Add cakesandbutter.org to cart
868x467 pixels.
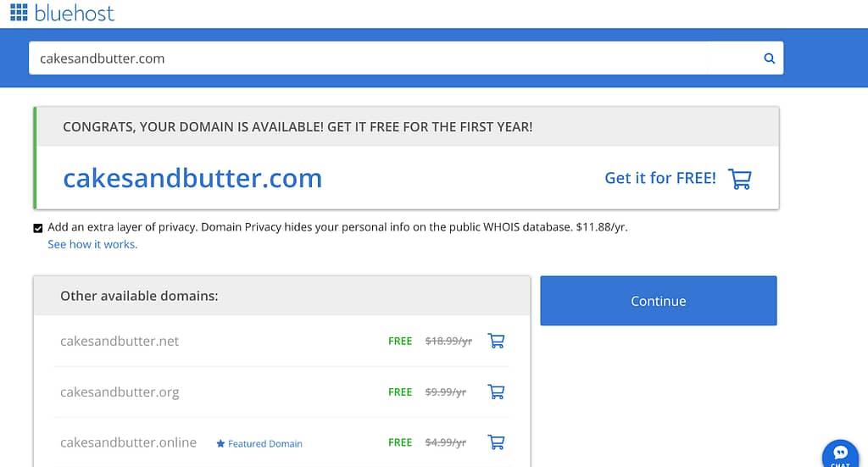tap(496, 392)
